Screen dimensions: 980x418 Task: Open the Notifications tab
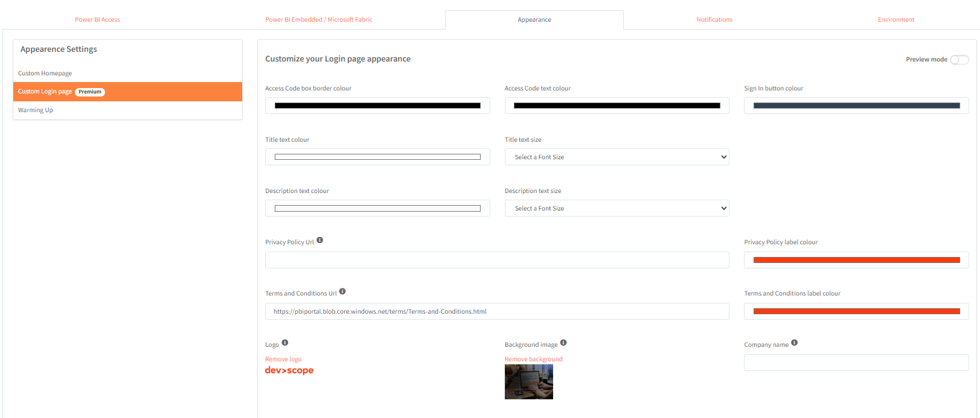(x=714, y=20)
